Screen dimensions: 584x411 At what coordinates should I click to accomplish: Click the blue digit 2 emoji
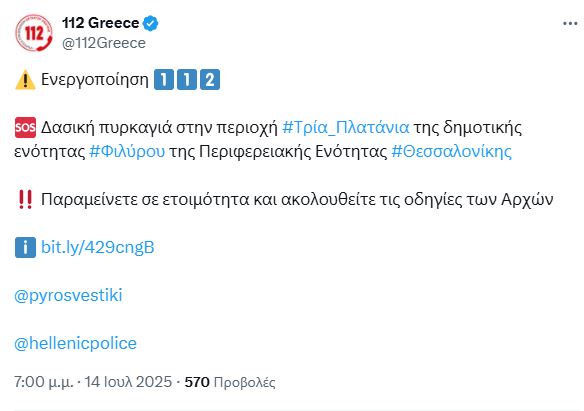point(210,80)
